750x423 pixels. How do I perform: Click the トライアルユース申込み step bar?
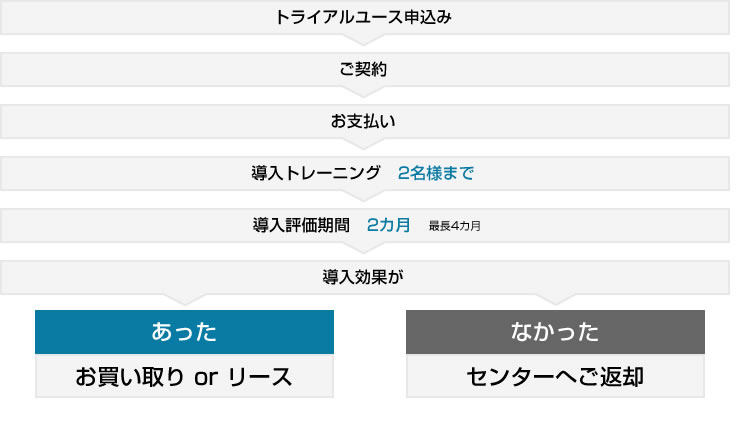[364, 17]
